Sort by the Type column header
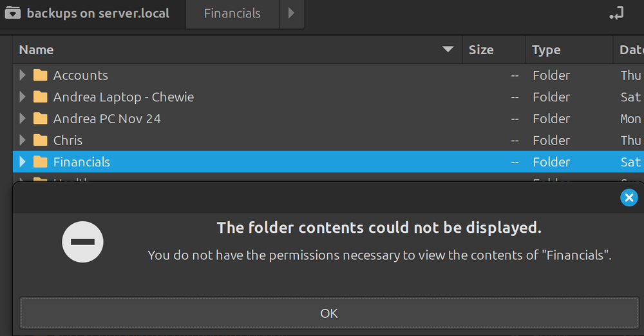644x336 pixels. click(x=569, y=50)
